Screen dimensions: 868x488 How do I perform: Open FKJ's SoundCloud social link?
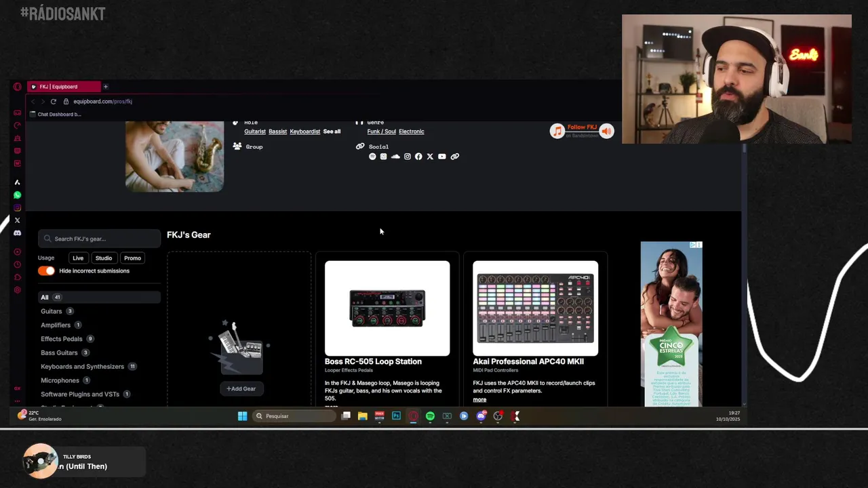tap(395, 157)
